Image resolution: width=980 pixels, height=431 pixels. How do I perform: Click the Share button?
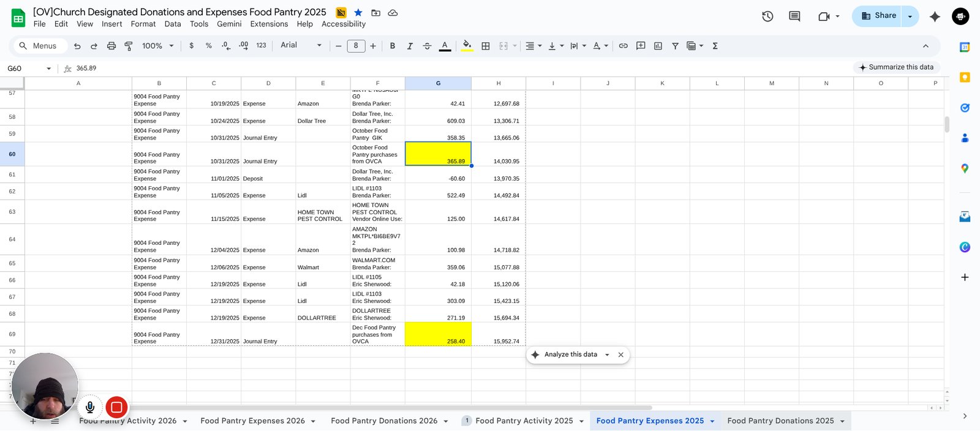click(879, 16)
